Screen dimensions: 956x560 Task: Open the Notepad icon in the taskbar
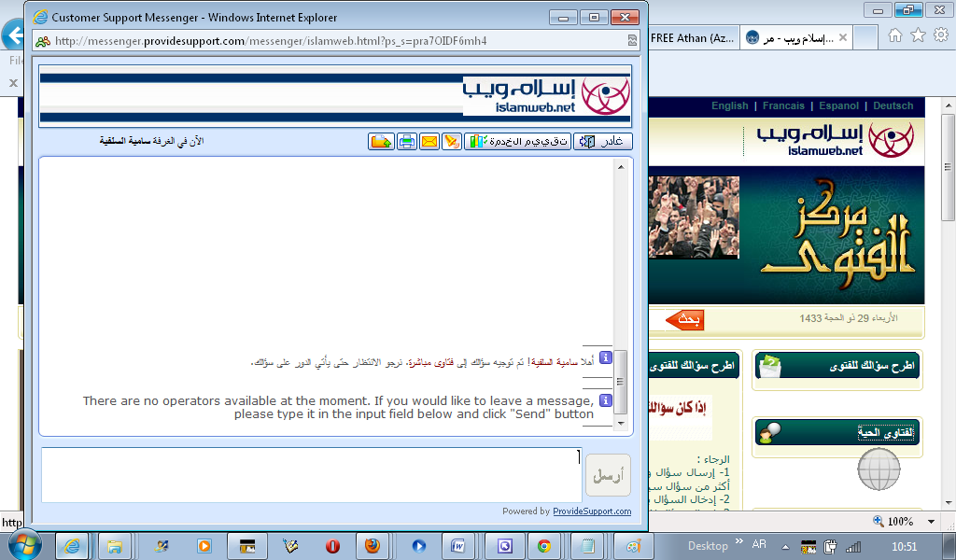click(x=587, y=546)
